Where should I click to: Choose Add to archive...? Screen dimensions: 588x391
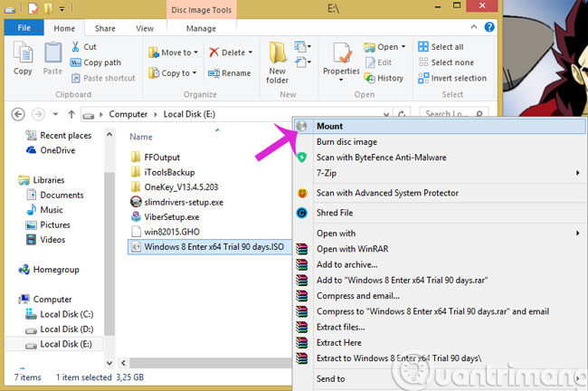click(x=439, y=264)
